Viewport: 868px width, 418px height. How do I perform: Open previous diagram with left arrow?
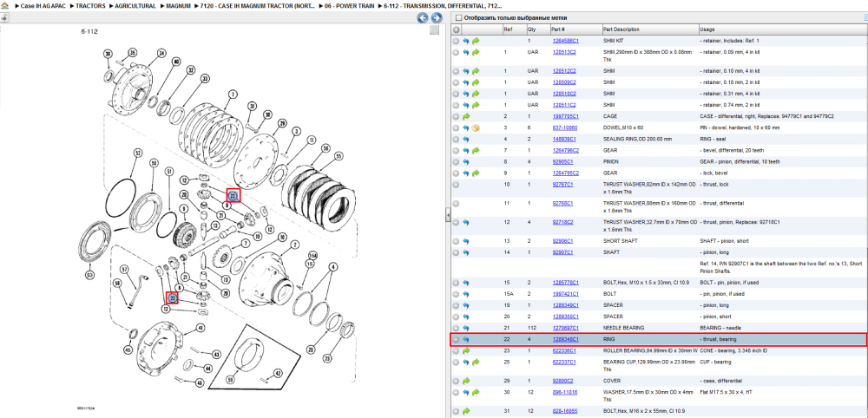click(423, 17)
